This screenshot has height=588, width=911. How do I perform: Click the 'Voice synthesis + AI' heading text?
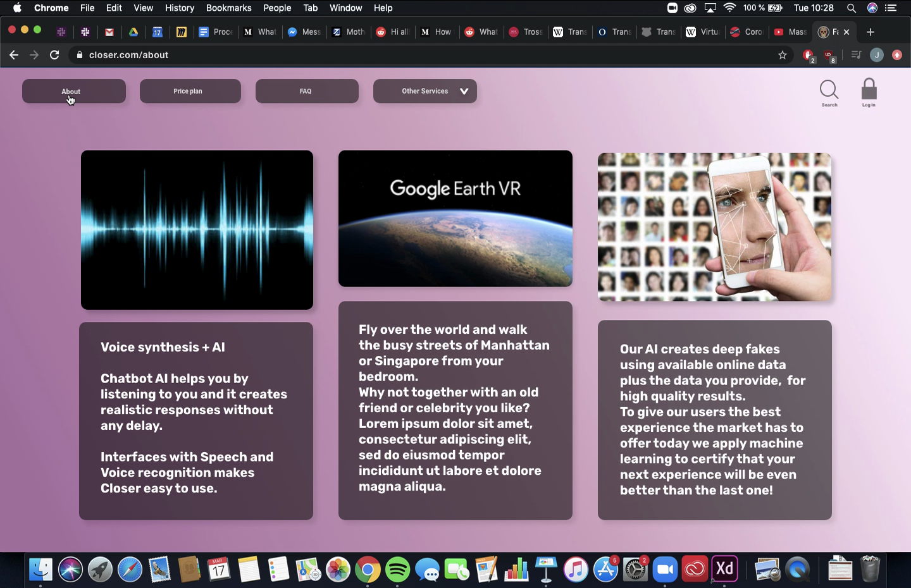[163, 347]
